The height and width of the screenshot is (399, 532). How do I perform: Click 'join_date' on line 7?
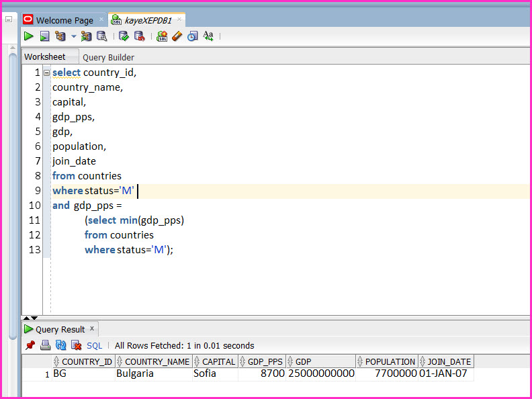74,161
